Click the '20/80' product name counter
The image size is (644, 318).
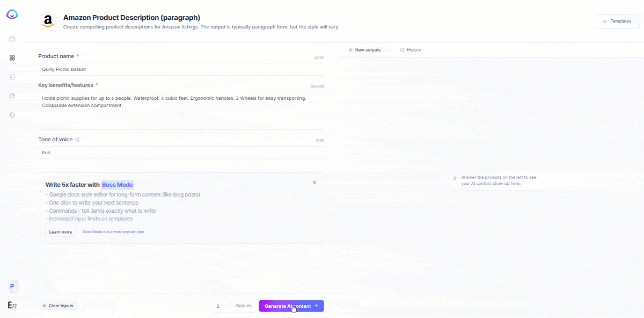coord(319,57)
